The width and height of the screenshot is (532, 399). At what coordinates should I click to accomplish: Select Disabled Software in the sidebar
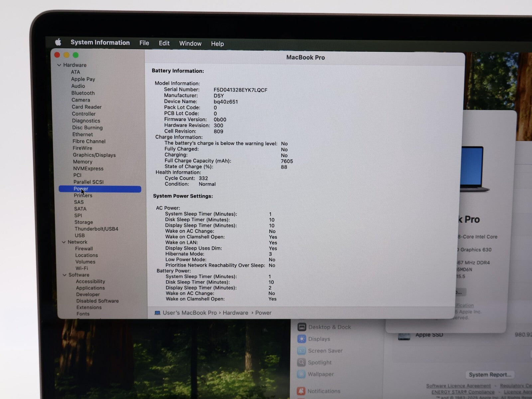pyautogui.click(x=97, y=301)
